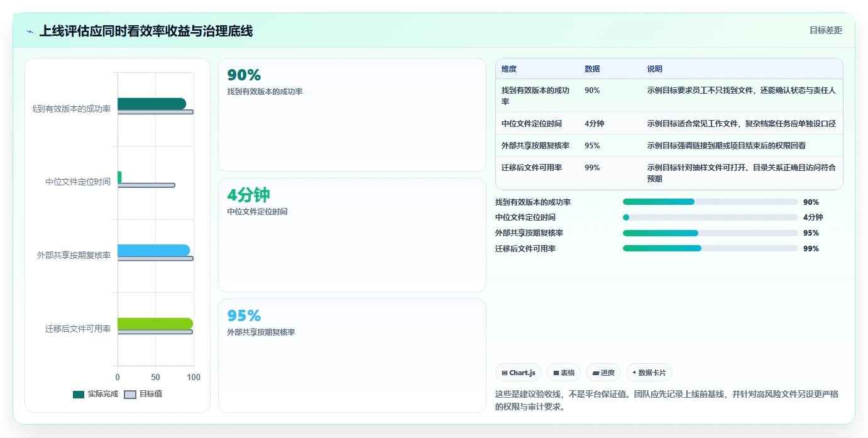Open the 90% 找到有效版本的成功率 data card
This screenshot has height=438, width=868.
(x=352, y=114)
